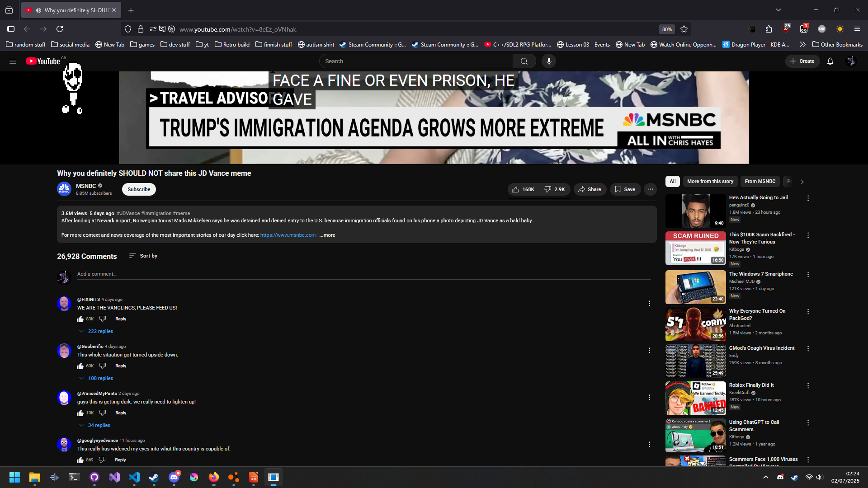
Task: Click the search magnifier button
Action: pyautogui.click(x=524, y=61)
